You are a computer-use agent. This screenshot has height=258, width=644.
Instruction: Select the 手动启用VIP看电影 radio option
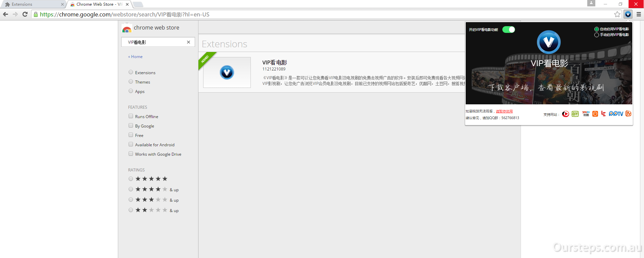tap(597, 35)
